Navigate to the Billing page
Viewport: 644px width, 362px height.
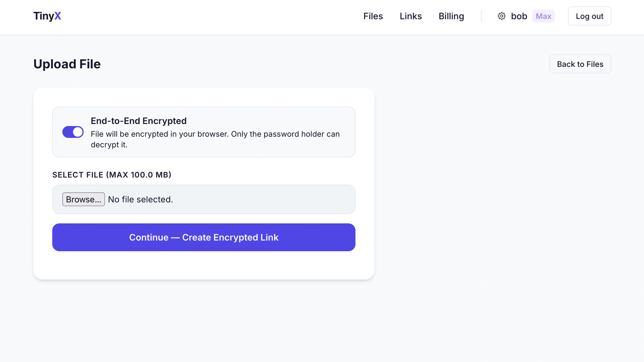click(x=451, y=16)
